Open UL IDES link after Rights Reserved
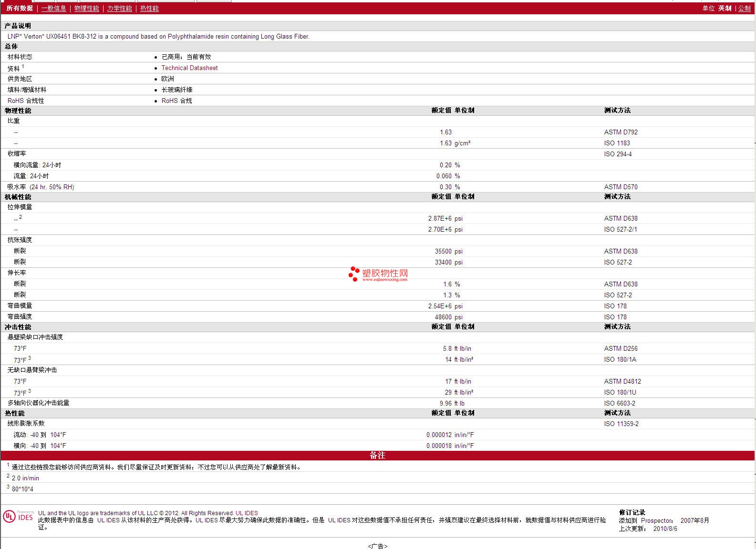Screen dimensions: 756x549 point(247,513)
